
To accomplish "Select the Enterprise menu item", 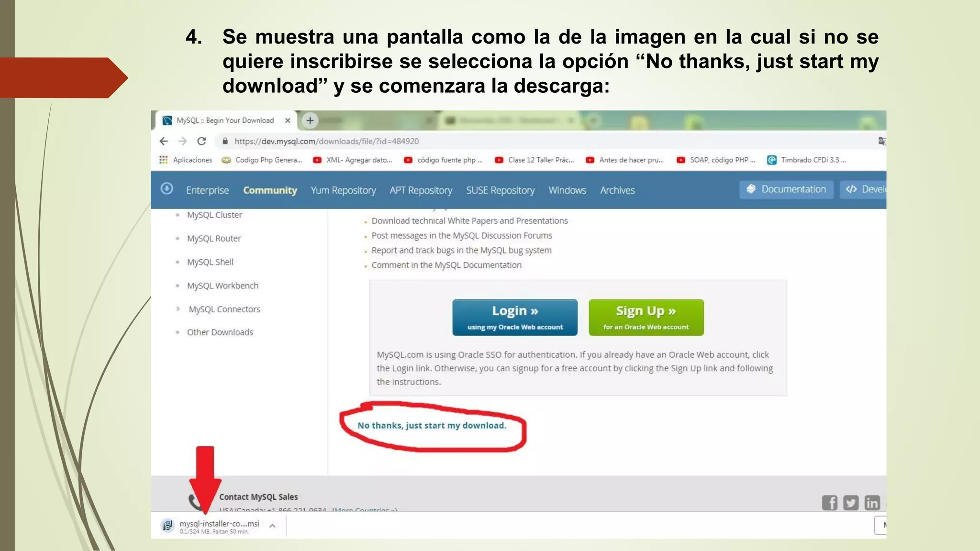I will (207, 190).
